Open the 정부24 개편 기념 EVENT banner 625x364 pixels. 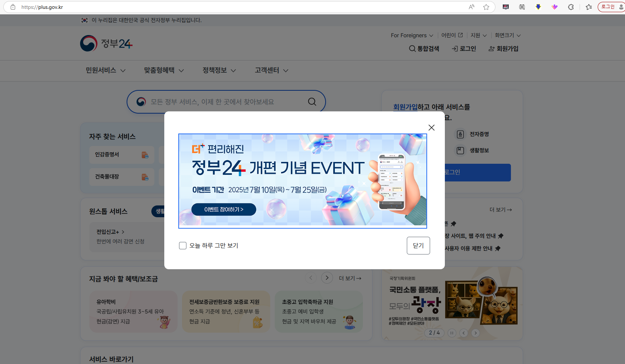point(303,181)
